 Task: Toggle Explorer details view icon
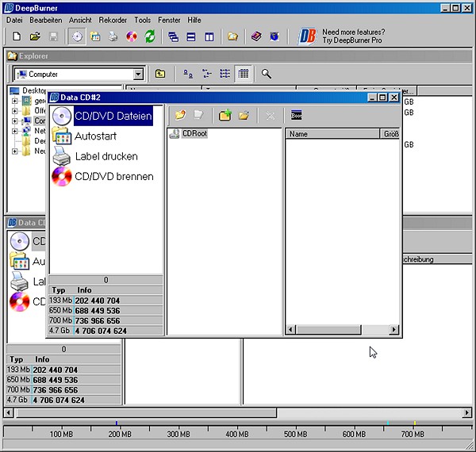click(x=244, y=74)
